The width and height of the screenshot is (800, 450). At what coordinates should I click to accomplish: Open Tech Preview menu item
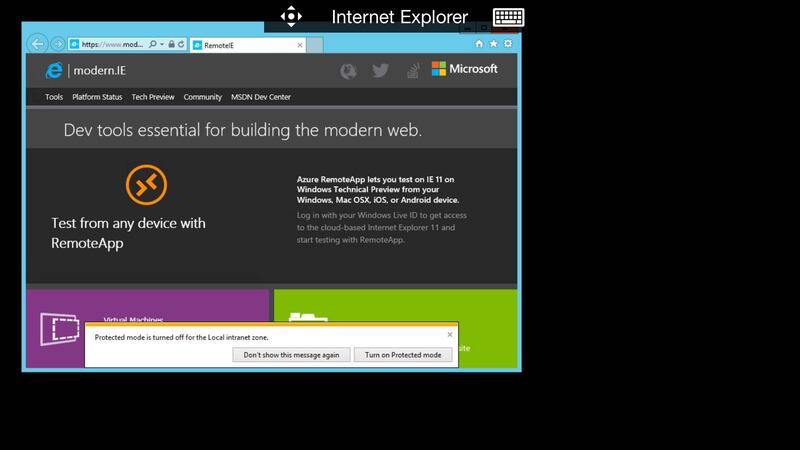click(153, 97)
